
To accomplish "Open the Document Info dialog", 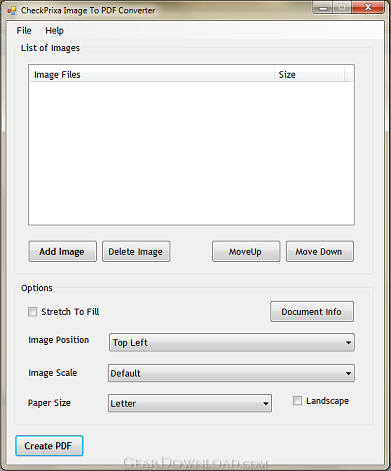I will click(312, 312).
